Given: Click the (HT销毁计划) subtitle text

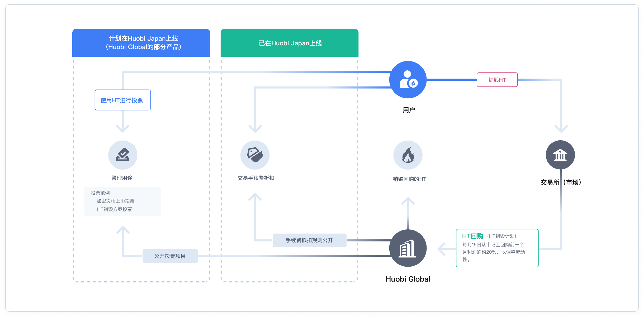Looking at the screenshot, I should [501, 236].
